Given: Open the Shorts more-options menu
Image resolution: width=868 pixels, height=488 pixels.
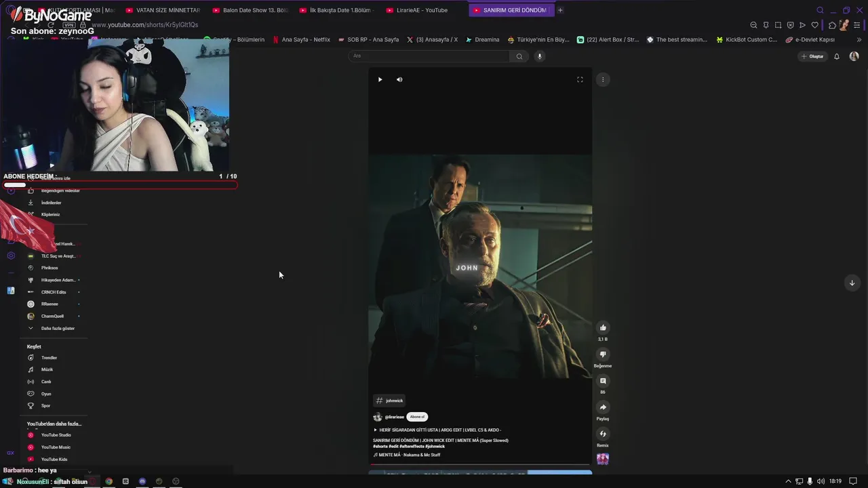Looking at the screenshot, I should coord(603,79).
